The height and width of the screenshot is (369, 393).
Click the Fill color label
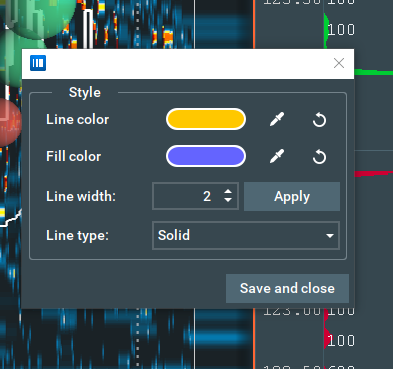74,156
